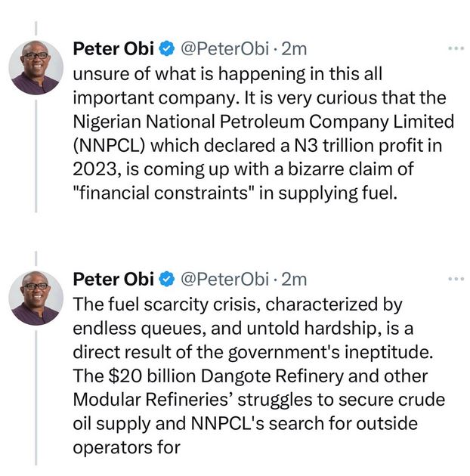Open more options on the first tweet

coord(455,48)
